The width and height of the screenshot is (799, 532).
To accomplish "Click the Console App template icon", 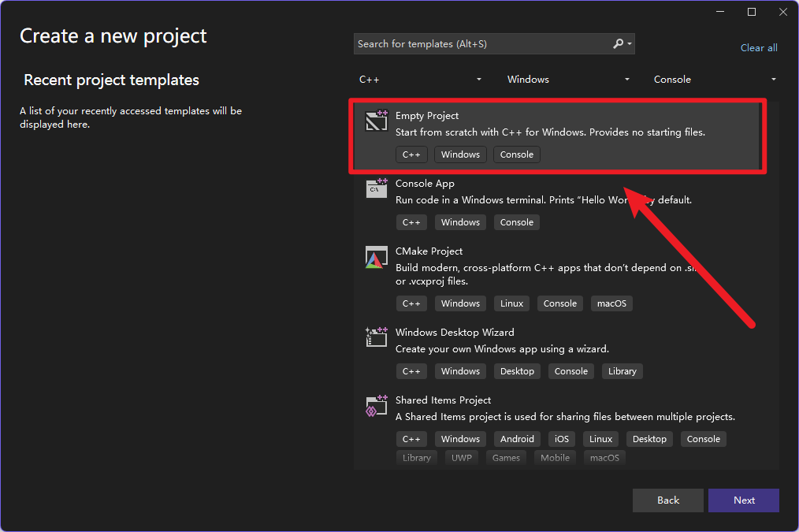I will pos(377,188).
